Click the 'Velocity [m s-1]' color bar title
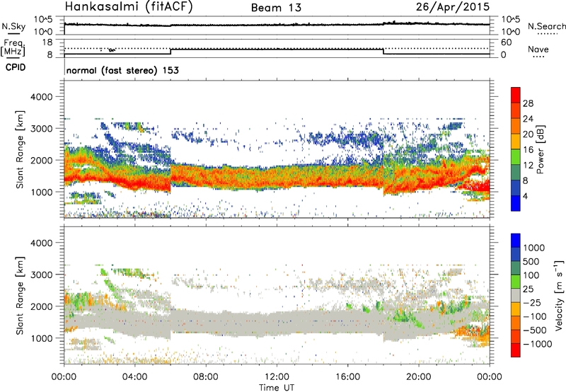Image resolution: width=566 pixels, height=392 pixels. pyautogui.click(x=559, y=295)
